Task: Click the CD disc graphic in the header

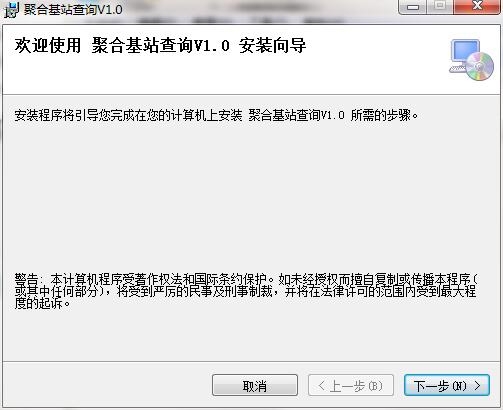Action: click(x=479, y=66)
